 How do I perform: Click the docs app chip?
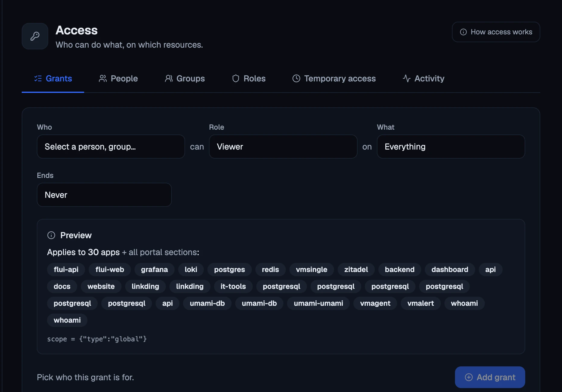click(62, 286)
